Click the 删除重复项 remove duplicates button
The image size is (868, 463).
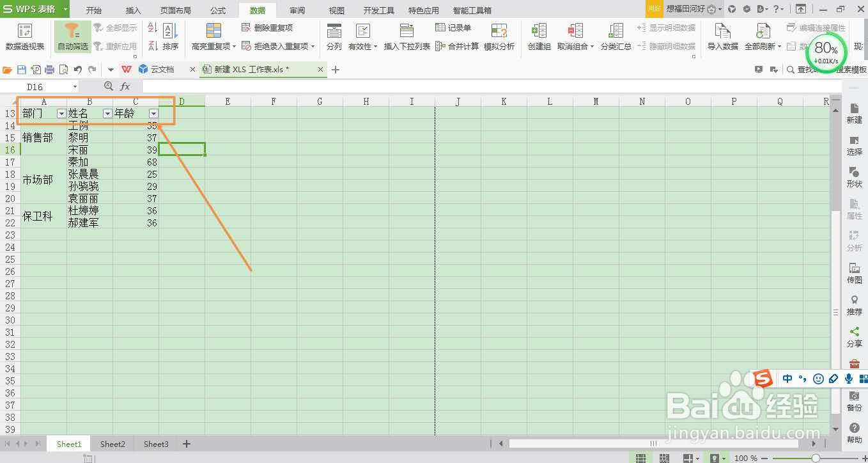tap(267, 28)
